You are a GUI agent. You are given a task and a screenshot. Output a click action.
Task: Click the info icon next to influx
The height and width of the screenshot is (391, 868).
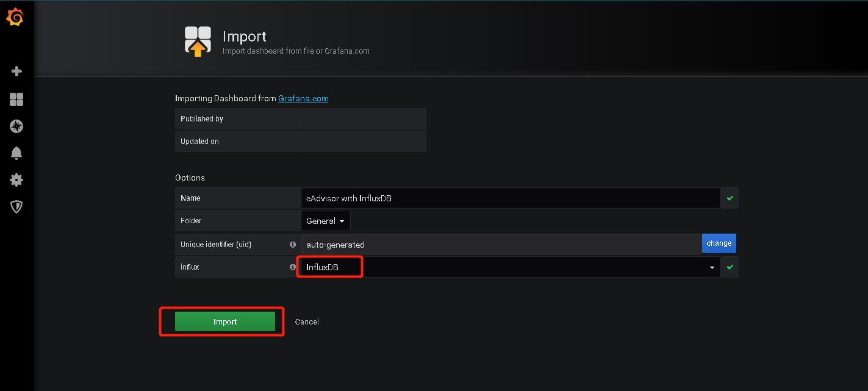(x=293, y=267)
